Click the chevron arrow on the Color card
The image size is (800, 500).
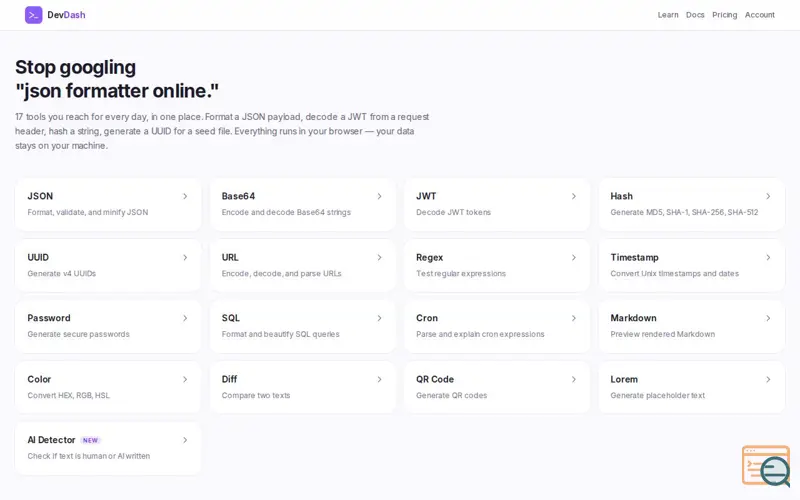[x=185, y=380]
